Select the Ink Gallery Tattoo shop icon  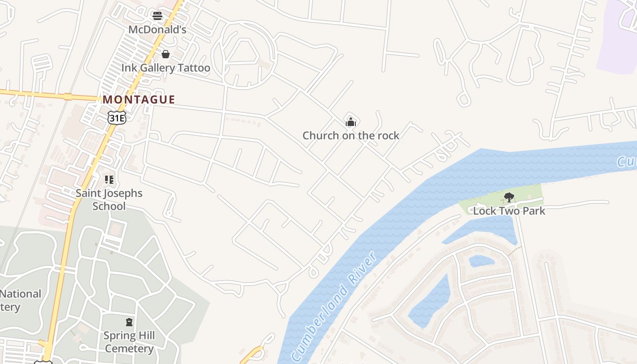point(166,55)
